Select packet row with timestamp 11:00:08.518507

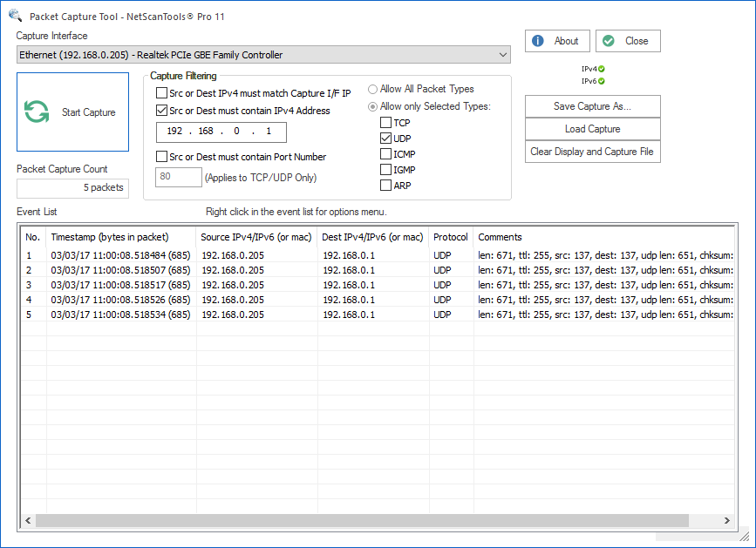[x=378, y=270]
